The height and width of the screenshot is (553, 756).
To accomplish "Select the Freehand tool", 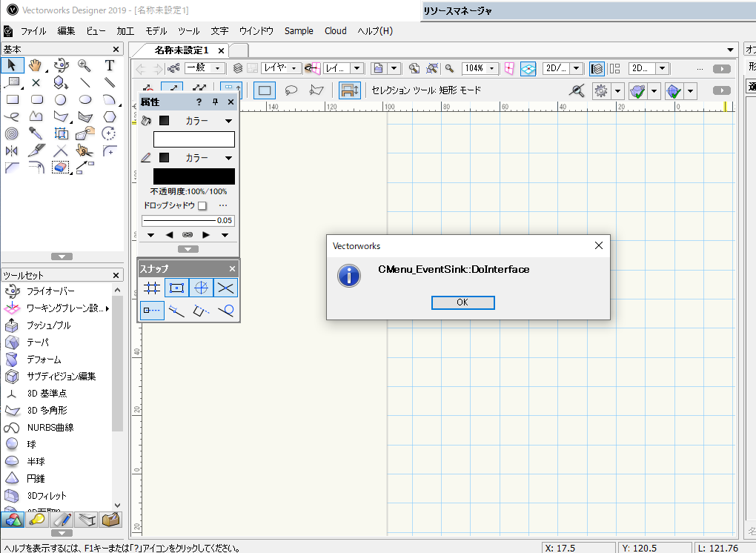I will [x=12, y=116].
